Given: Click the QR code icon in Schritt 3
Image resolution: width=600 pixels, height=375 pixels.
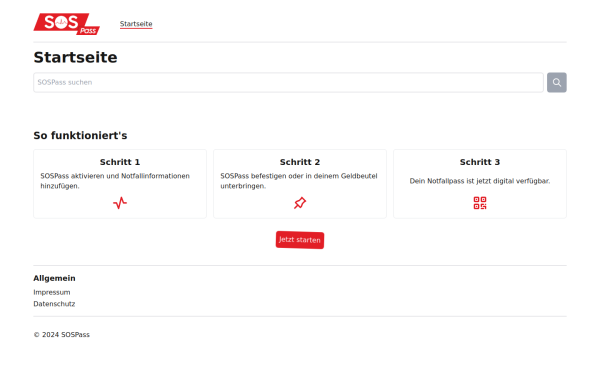Looking at the screenshot, I should pyautogui.click(x=480, y=203).
